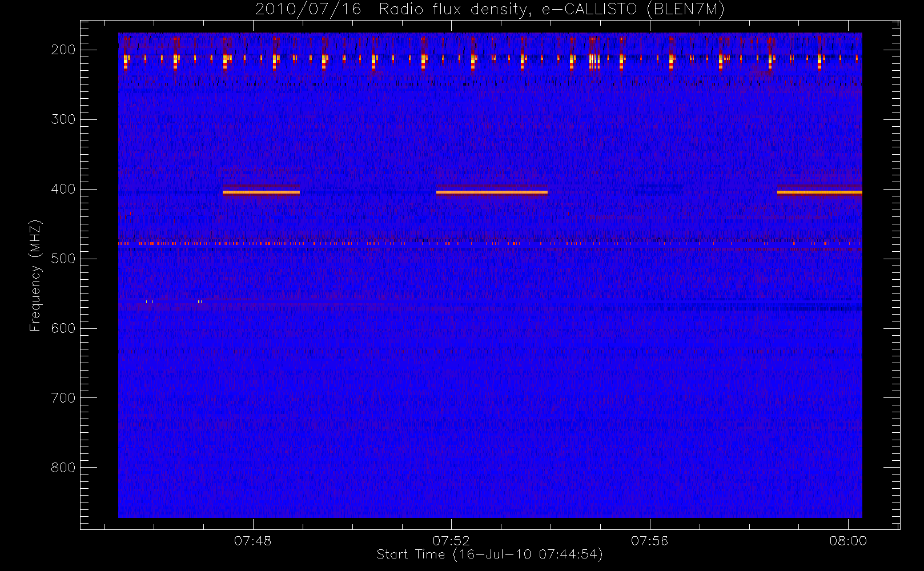Click the 'Frequency (MHZ)' axis label
Viewport: 924px width, 571px height.
point(35,275)
